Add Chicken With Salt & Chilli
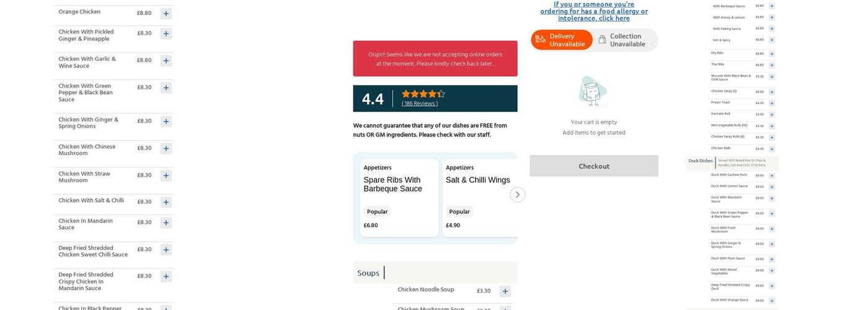The height and width of the screenshot is (310, 868). pos(166,202)
